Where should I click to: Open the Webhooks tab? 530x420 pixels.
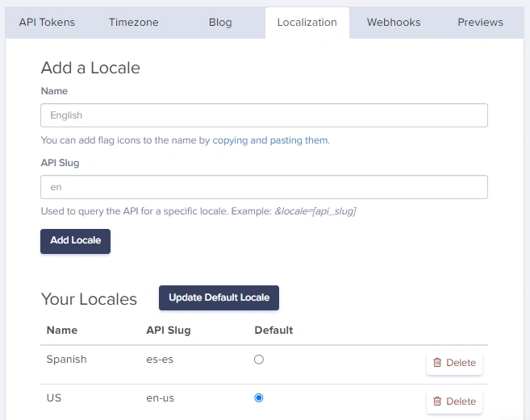[394, 23]
